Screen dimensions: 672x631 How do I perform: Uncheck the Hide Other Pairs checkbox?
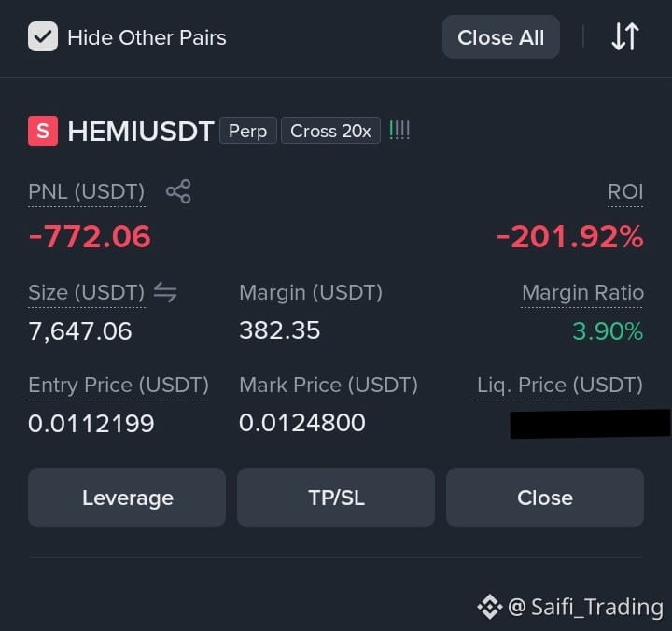pos(43,36)
